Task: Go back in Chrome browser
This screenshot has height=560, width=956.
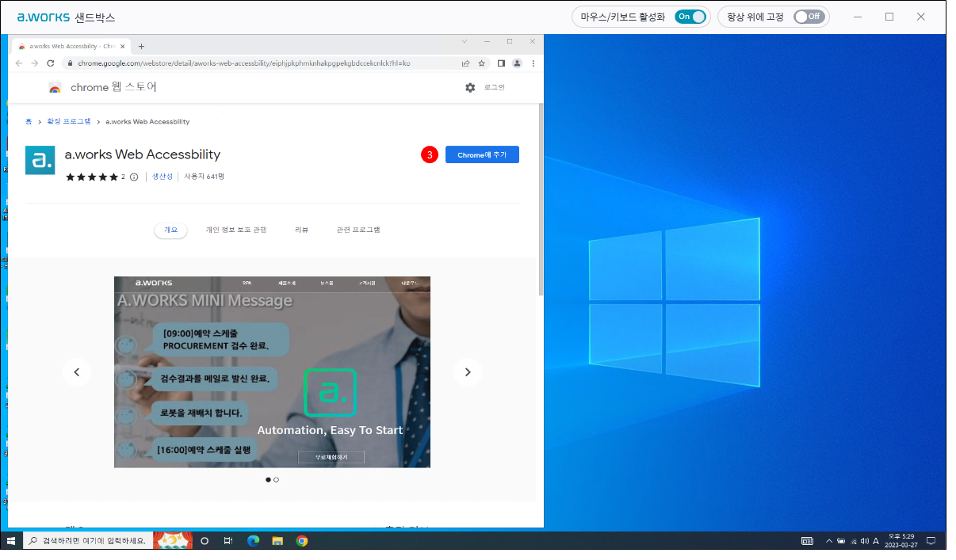Action: pyautogui.click(x=19, y=63)
